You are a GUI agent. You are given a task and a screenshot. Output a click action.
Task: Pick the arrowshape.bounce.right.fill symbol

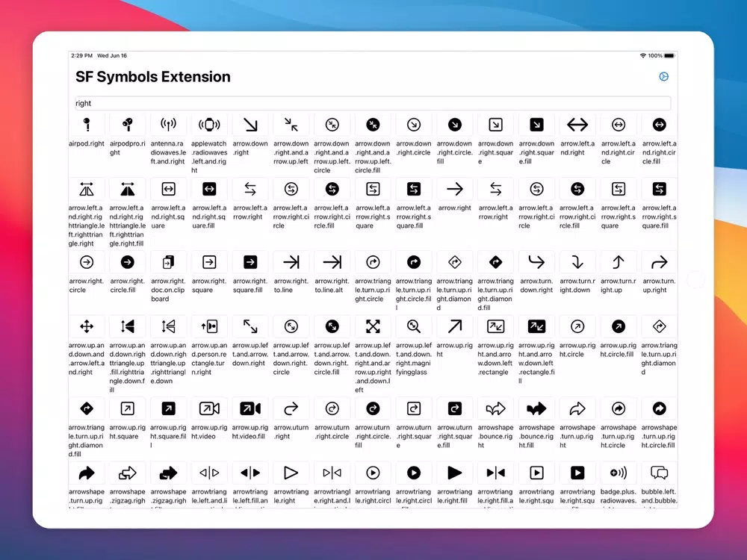pyautogui.click(x=536, y=408)
